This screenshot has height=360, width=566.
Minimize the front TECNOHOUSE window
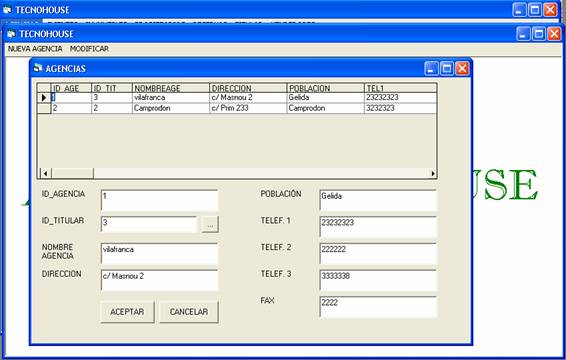[x=523, y=34]
